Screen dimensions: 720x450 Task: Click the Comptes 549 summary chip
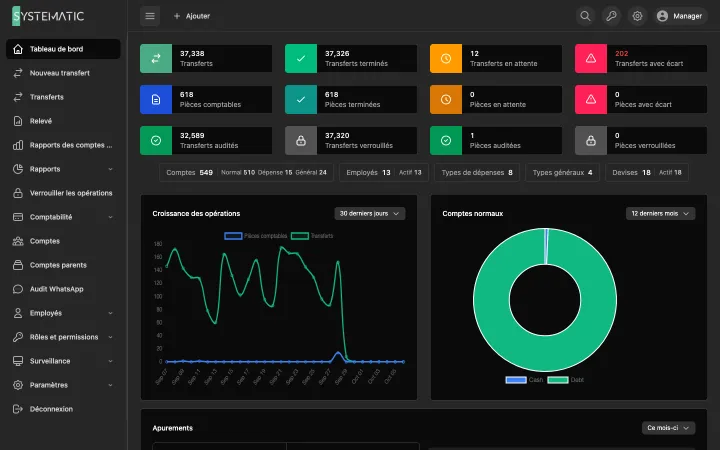tap(247, 173)
